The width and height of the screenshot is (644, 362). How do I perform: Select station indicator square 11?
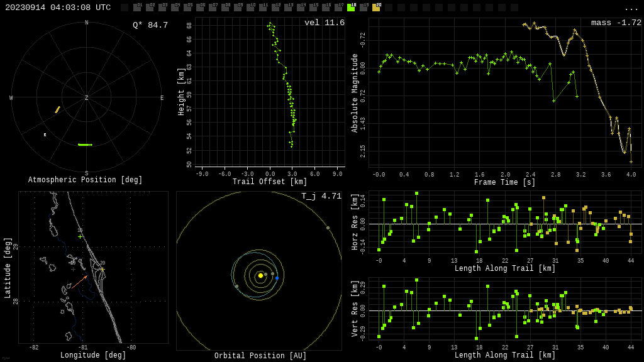264,8
